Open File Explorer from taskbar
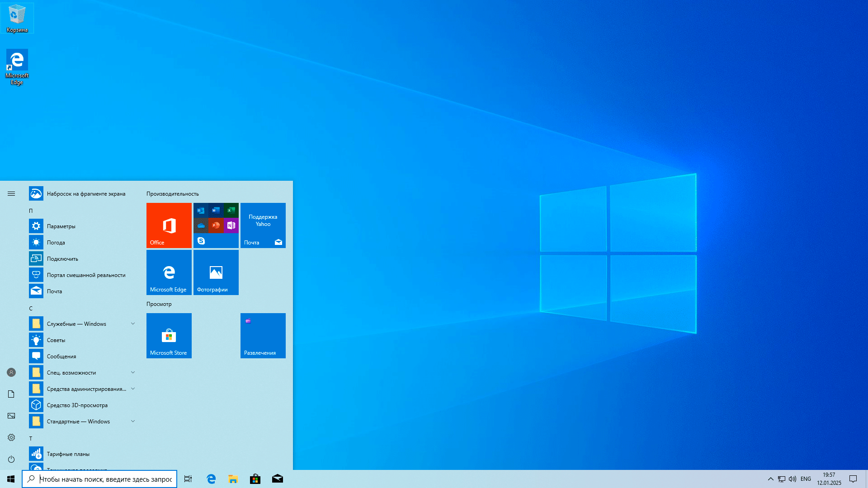Image resolution: width=868 pixels, height=488 pixels. (233, 479)
